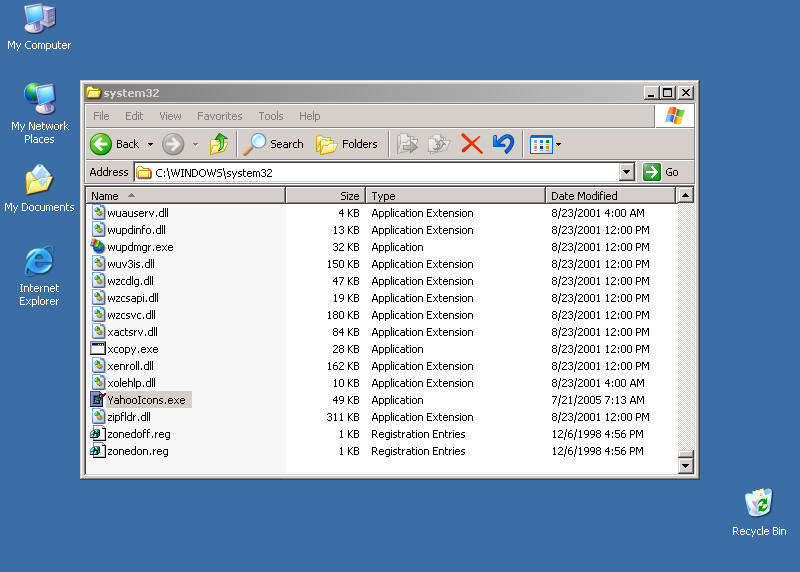Screen dimensions: 800x572
Task: Open the Help menu
Action: coord(310,116)
